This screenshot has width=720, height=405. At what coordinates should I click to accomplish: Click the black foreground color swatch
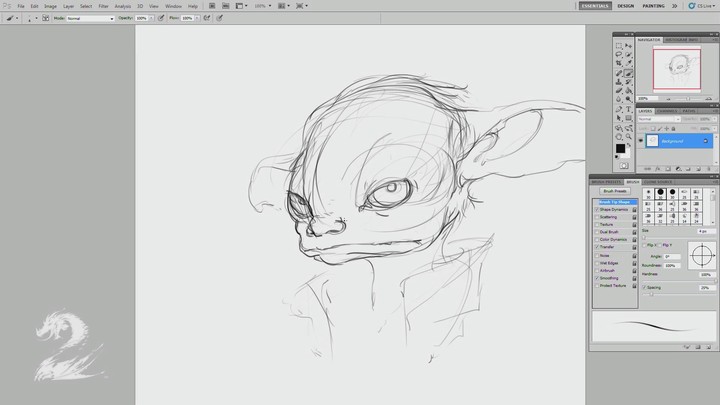(620, 148)
